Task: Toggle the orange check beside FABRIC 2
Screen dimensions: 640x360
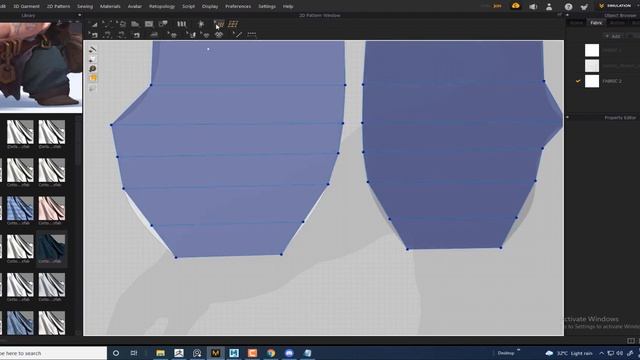Action: 578,81
